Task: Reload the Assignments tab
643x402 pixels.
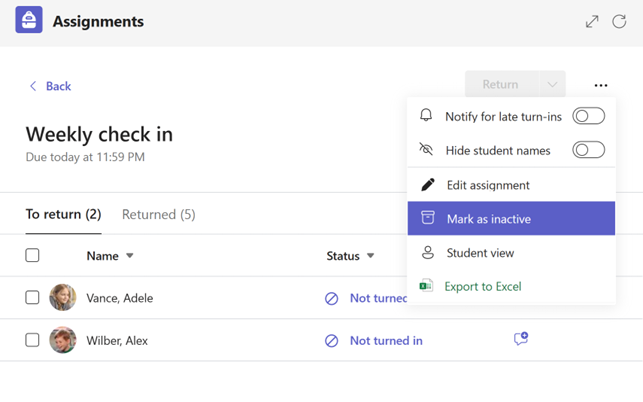Action: 619,21
